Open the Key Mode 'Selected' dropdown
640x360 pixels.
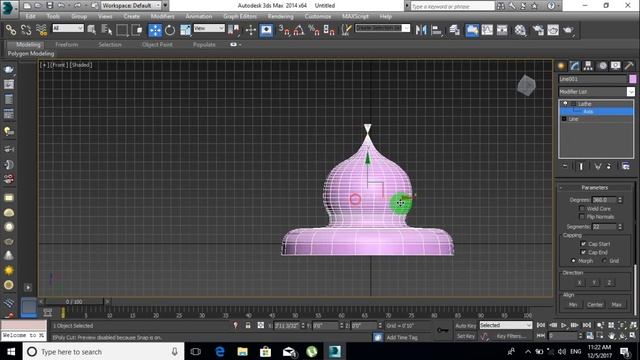(x=506, y=325)
